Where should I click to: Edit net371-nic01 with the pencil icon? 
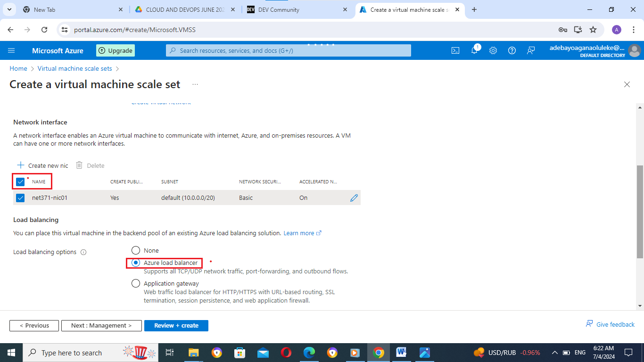click(354, 198)
